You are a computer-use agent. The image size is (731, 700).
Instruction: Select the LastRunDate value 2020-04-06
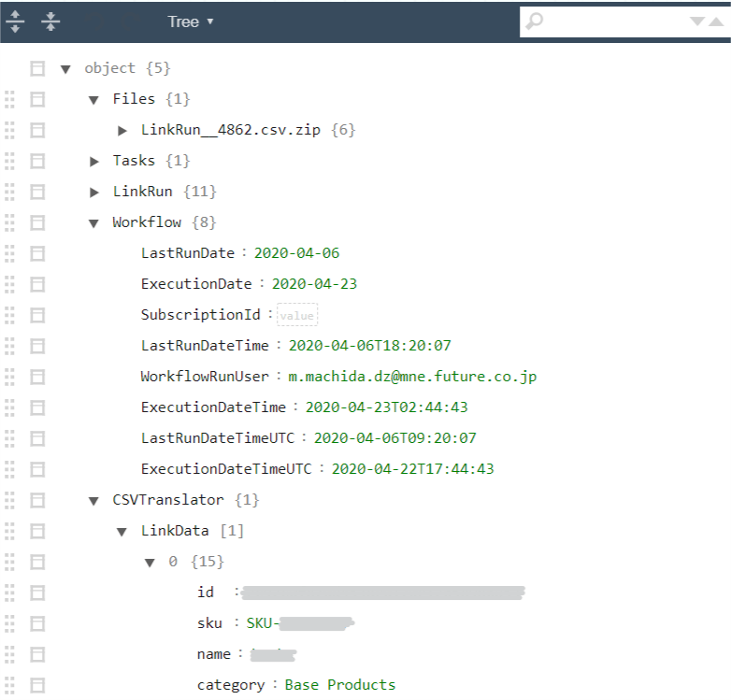pyautogui.click(x=296, y=253)
